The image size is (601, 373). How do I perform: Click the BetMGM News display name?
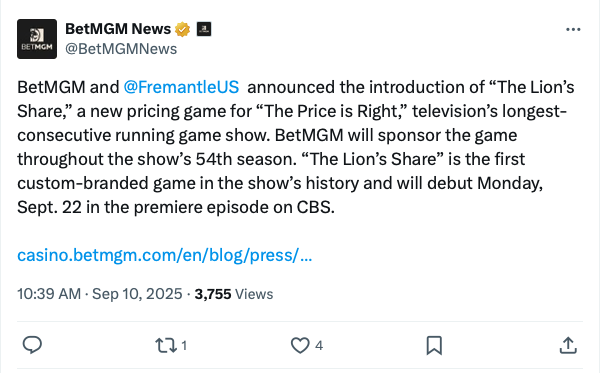[x=118, y=29]
